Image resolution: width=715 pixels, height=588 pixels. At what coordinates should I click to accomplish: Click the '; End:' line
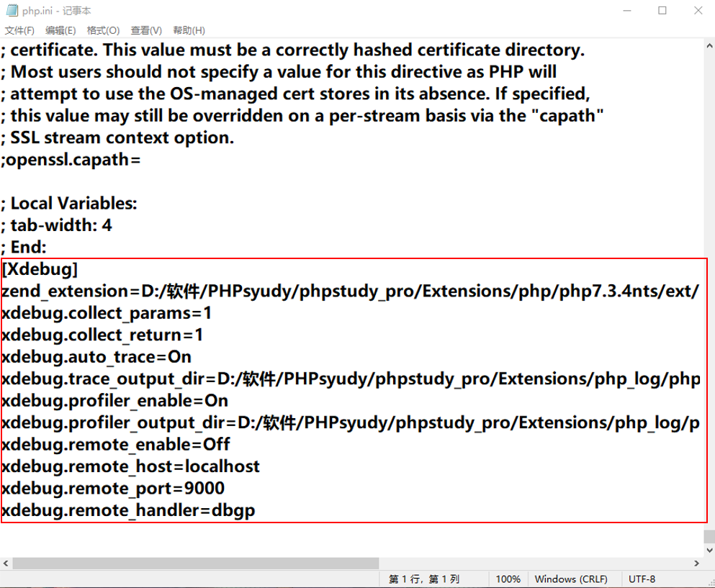pos(24,247)
